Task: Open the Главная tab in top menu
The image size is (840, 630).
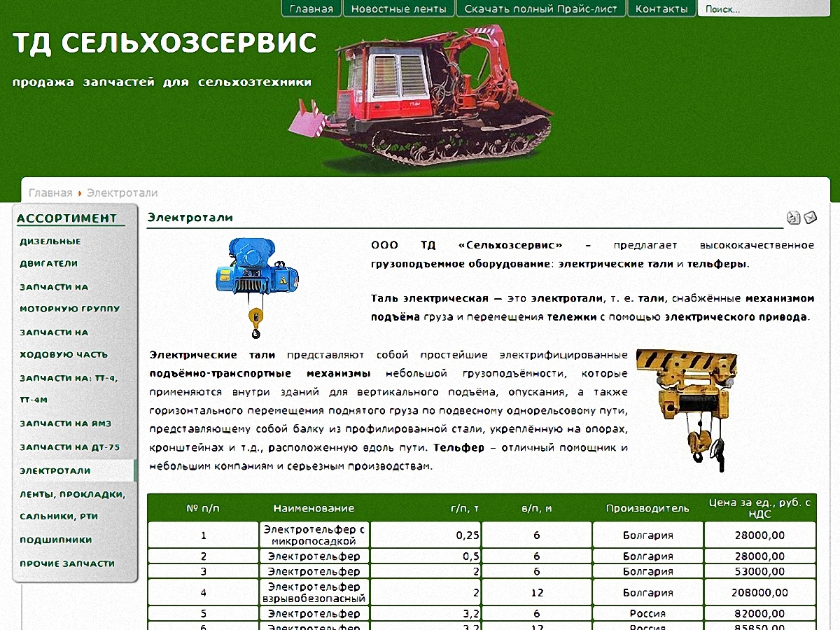Action: pyautogui.click(x=311, y=9)
